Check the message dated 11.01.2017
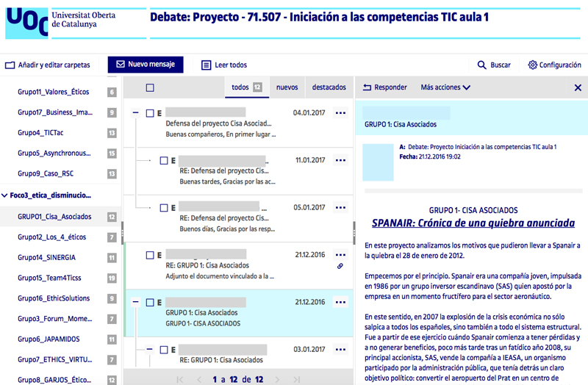This screenshot has width=588, height=385. [164, 160]
